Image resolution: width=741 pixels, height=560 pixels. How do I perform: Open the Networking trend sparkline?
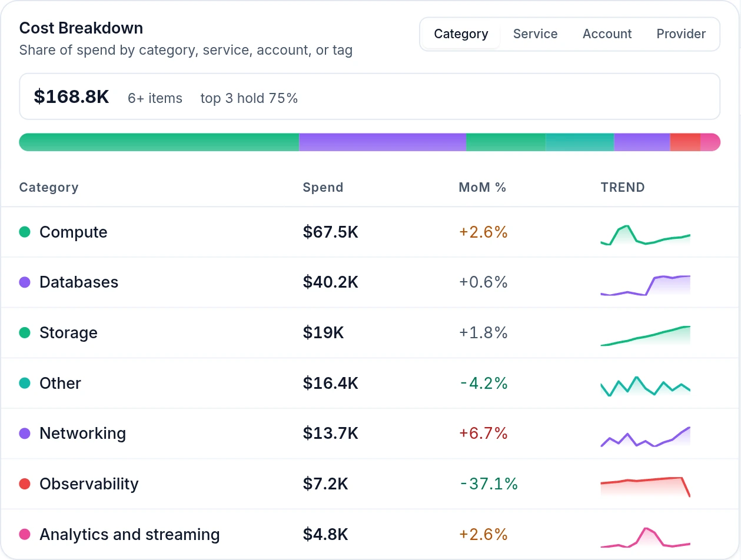645,436
